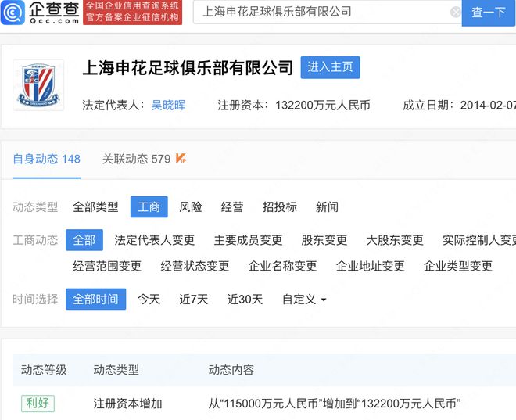516x420 pixels.
Task: Filter by 经营状态变更
Action: click(x=195, y=266)
